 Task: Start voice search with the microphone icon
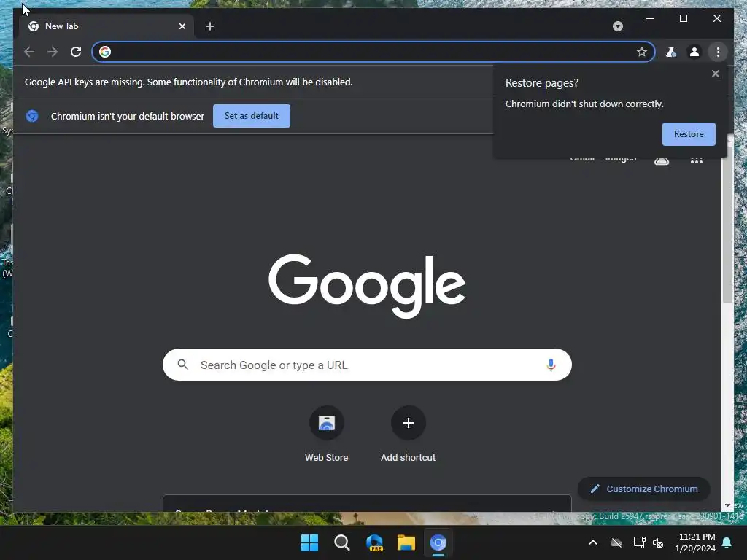point(551,365)
